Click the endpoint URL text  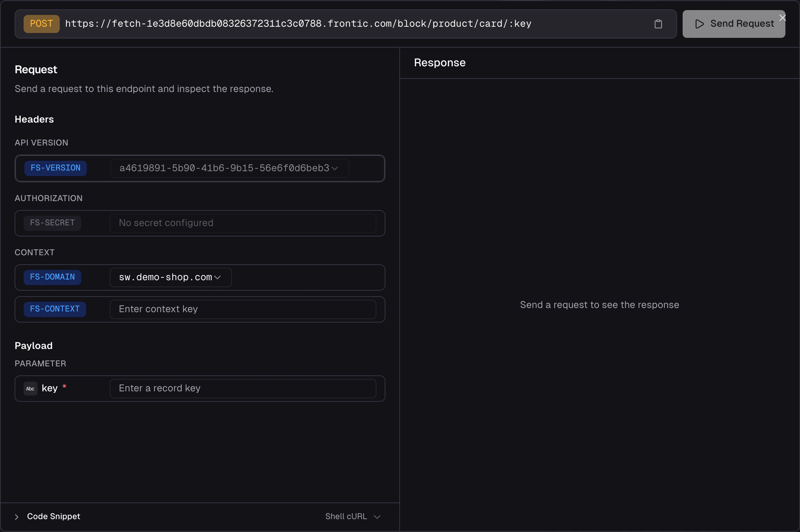298,24
